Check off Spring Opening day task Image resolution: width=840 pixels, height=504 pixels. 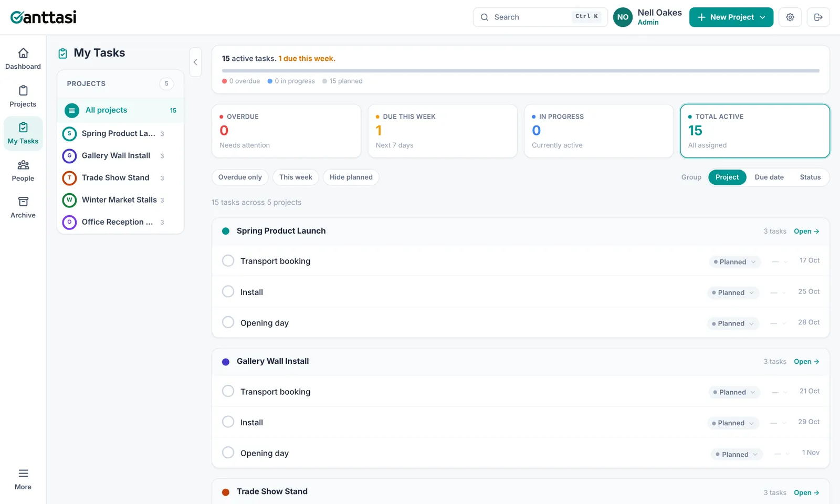[228, 322]
